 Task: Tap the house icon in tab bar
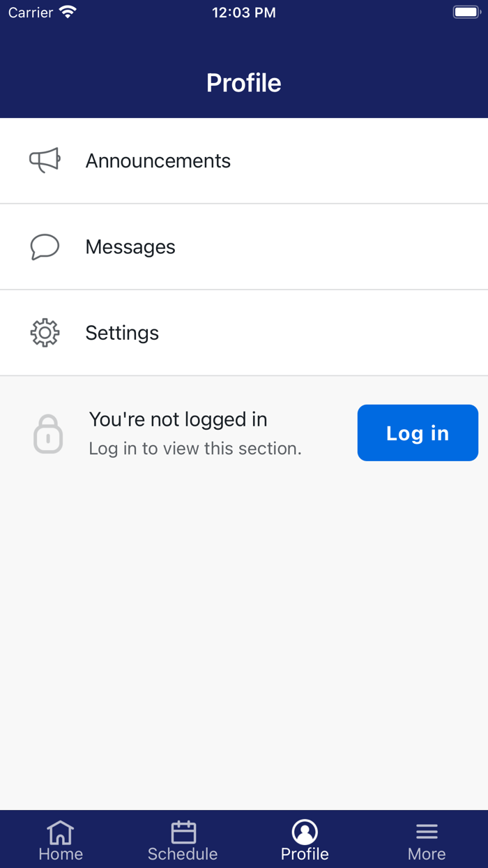[x=61, y=832]
